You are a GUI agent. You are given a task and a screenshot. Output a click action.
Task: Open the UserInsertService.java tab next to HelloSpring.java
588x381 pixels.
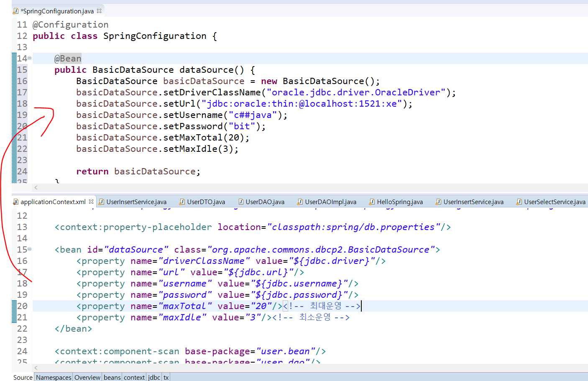473,202
